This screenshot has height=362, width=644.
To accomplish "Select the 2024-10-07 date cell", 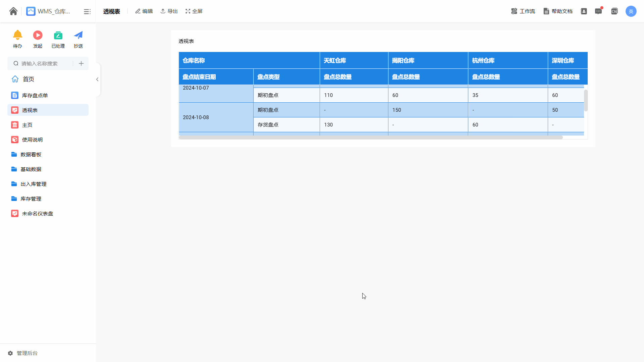I will point(216,93).
